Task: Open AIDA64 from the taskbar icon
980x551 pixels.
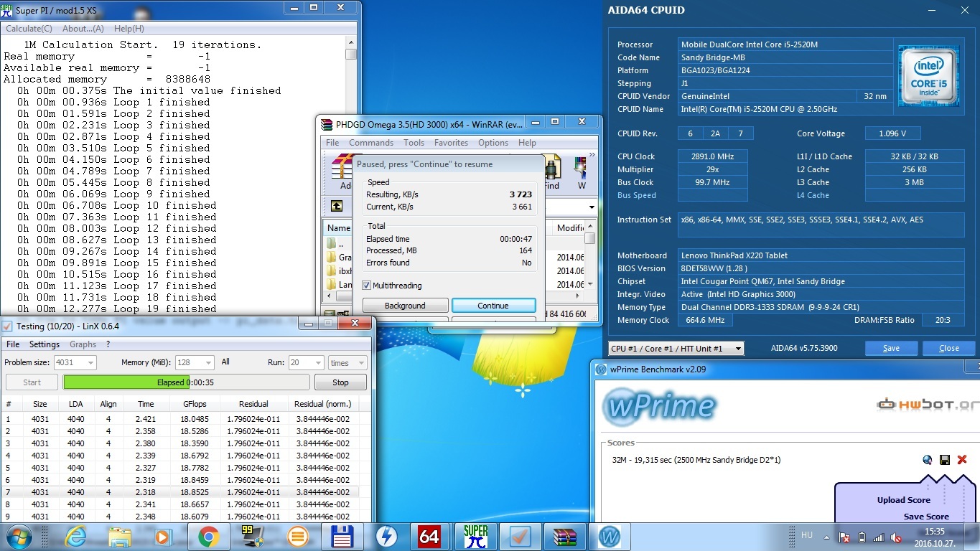Action: click(x=429, y=536)
